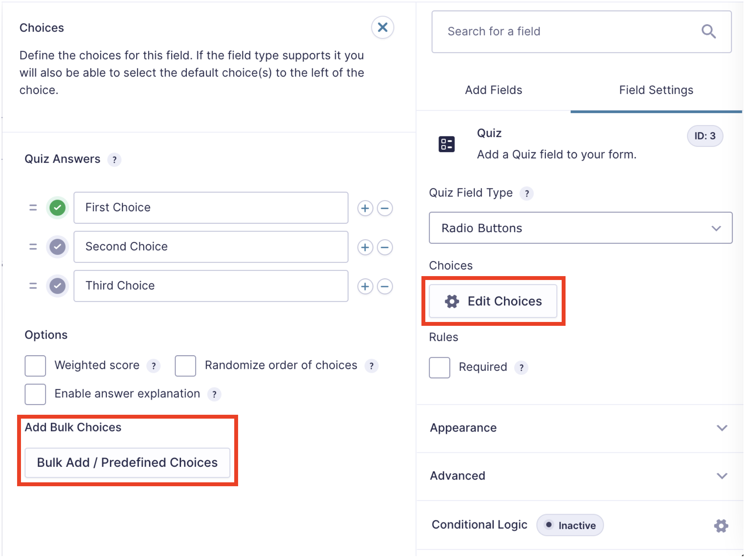The image size is (745, 560).
Task: Switch to the Add Fields tab
Action: [493, 90]
